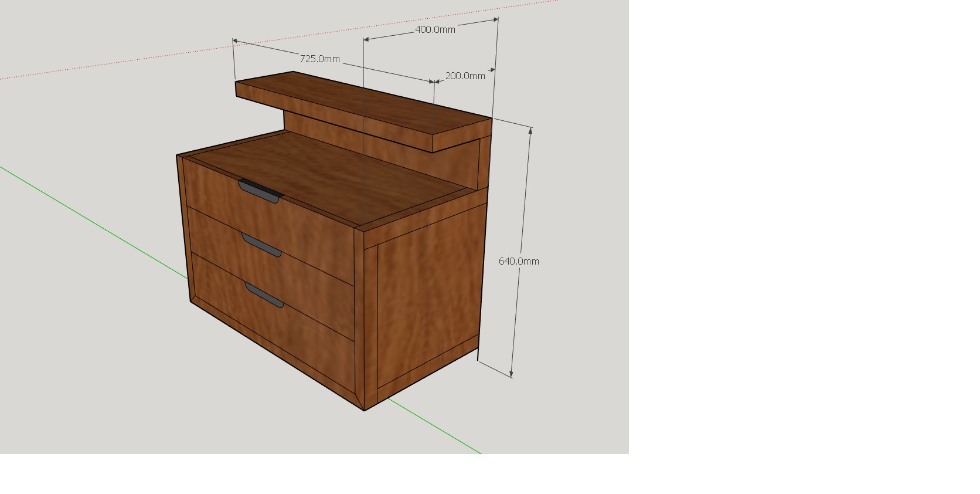Click the 725.0mm dimension label

[319, 59]
